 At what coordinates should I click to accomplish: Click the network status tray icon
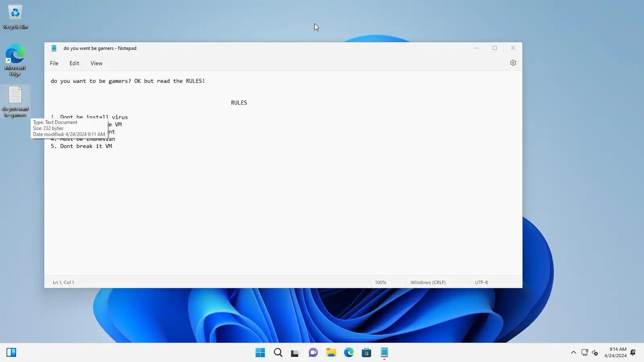click(x=585, y=353)
